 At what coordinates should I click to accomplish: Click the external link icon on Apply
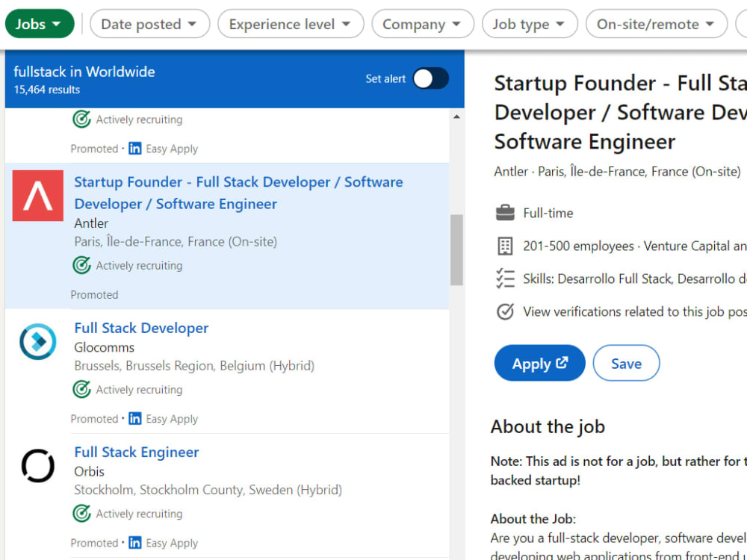tap(562, 362)
